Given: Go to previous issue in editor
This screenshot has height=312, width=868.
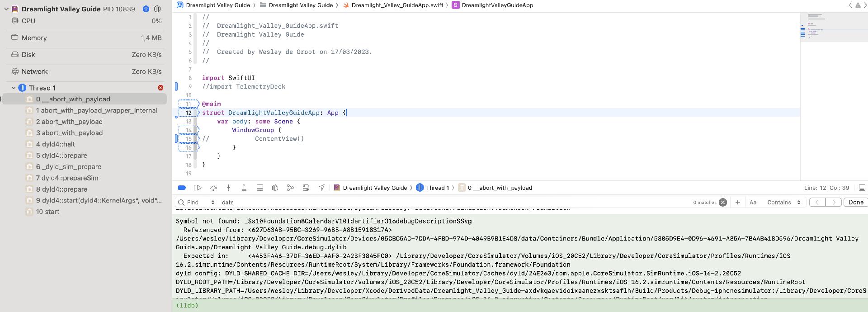Looking at the screenshot, I should [850, 5].
